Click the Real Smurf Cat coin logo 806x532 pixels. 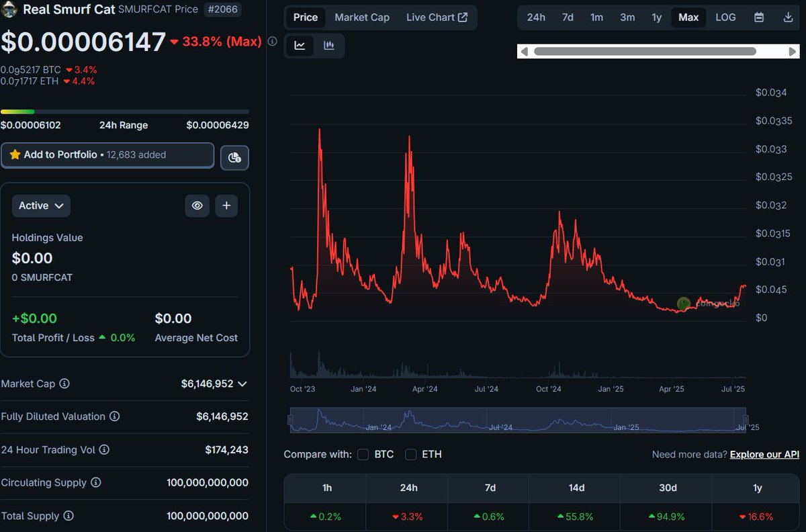pos(9,9)
